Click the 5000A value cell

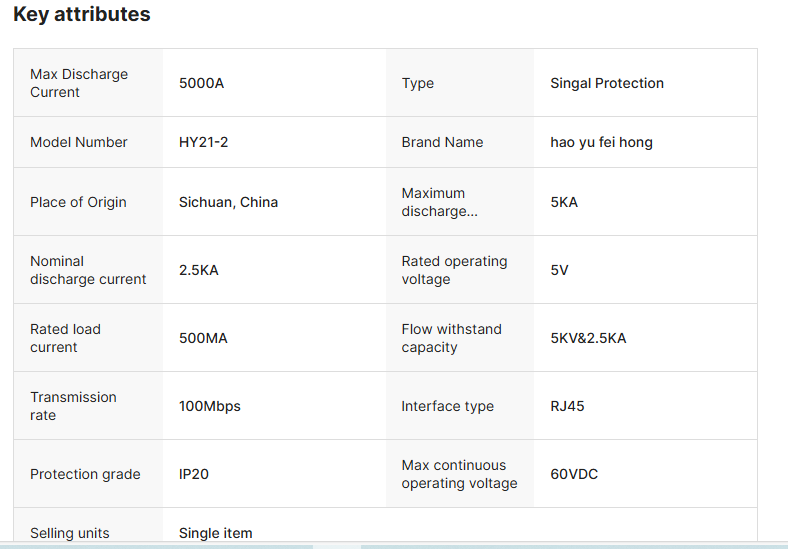[x=201, y=83]
